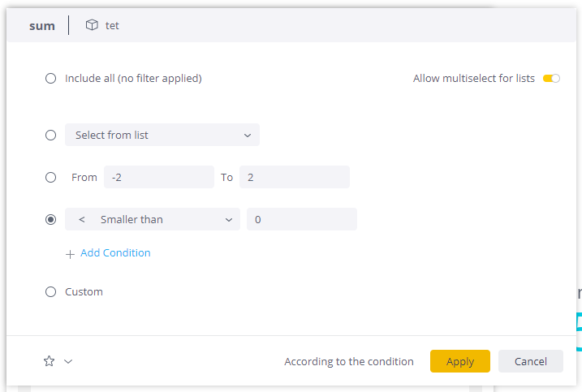Choose the Select from list radio option
582x392 pixels.
[x=51, y=136]
